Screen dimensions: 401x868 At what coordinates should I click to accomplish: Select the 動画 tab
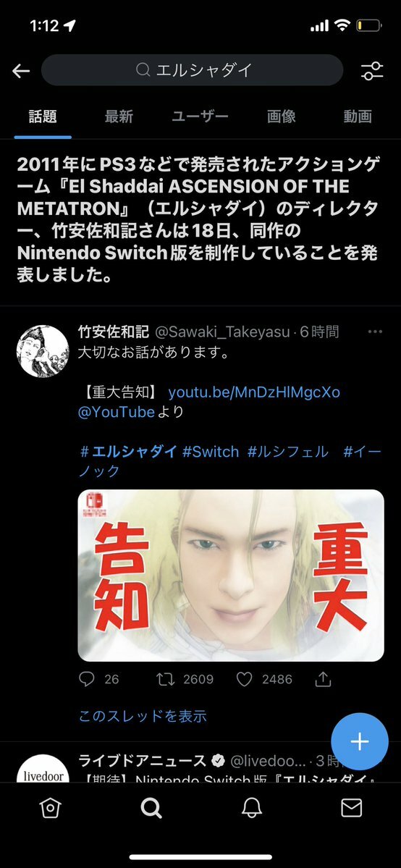[x=358, y=117]
